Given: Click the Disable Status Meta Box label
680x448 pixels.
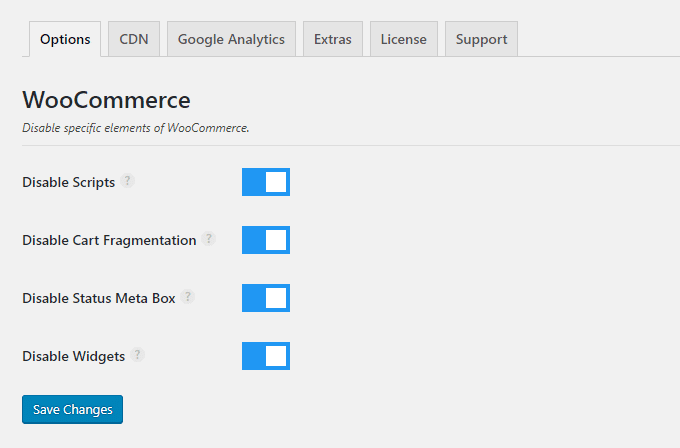Looking at the screenshot, I should [x=99, y=298].
